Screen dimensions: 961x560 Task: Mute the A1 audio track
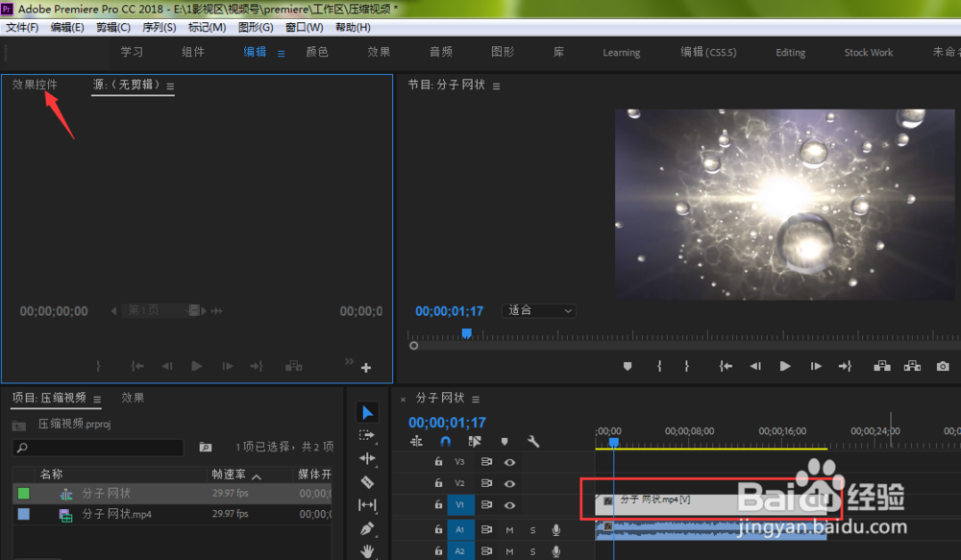click(509, 530)
